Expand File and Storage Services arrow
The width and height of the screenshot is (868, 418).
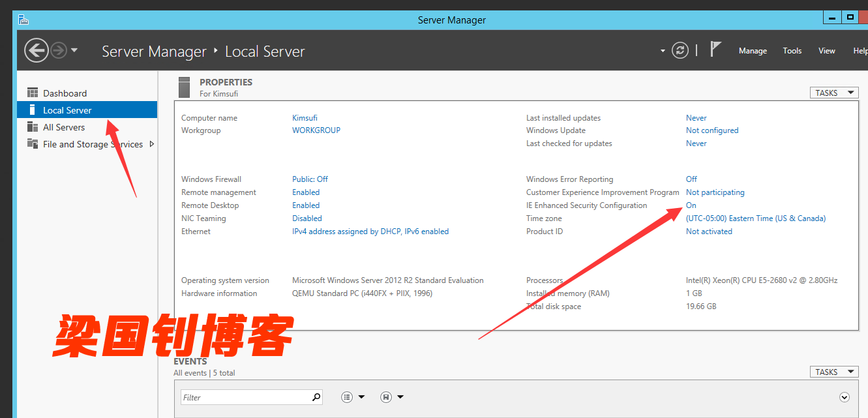coord(152,144)
